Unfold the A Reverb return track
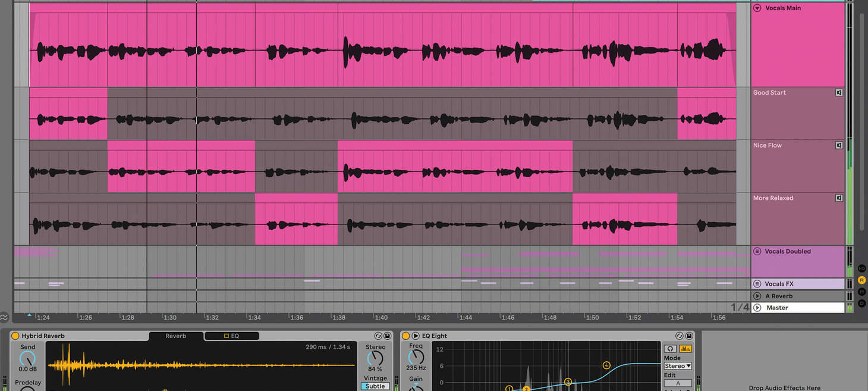 coord(757,296)
